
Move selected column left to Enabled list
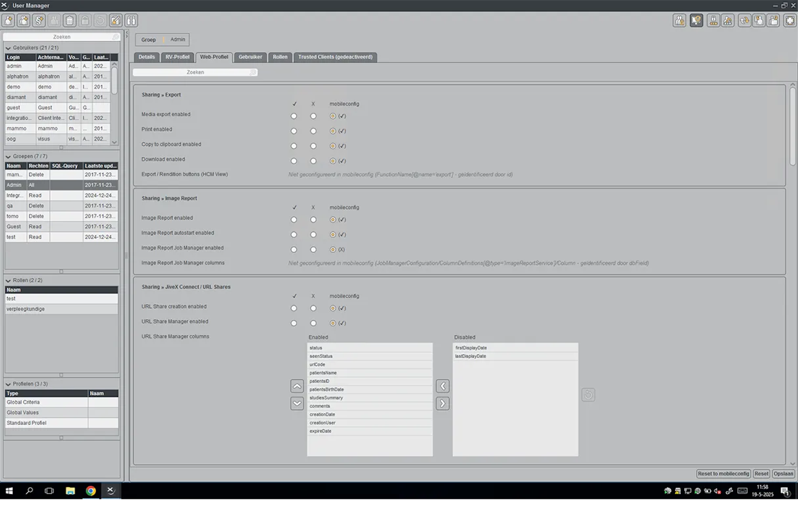[442, 386]
